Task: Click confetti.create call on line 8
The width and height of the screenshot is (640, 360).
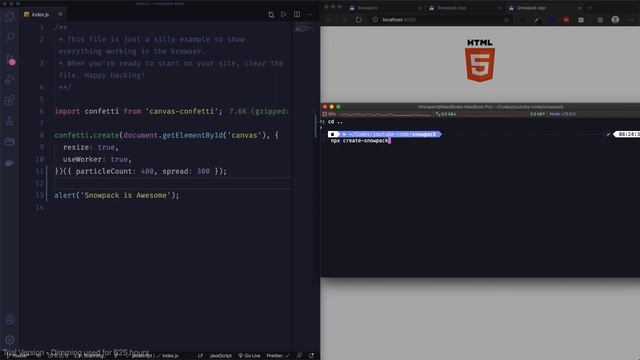Action: 87,135
